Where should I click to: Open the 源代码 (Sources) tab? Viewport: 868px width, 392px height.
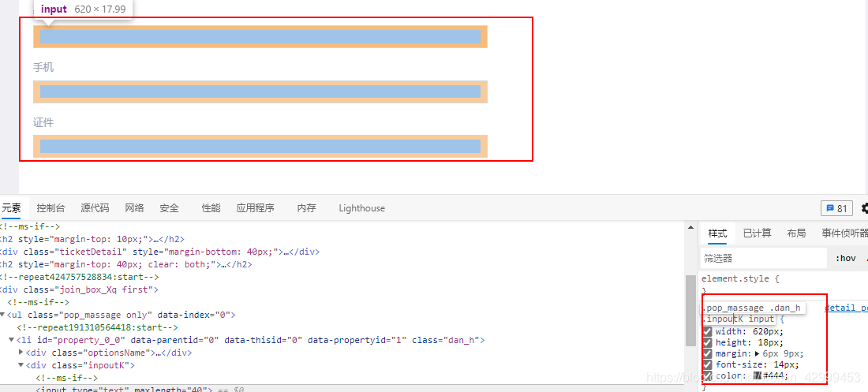click(95, 208)
